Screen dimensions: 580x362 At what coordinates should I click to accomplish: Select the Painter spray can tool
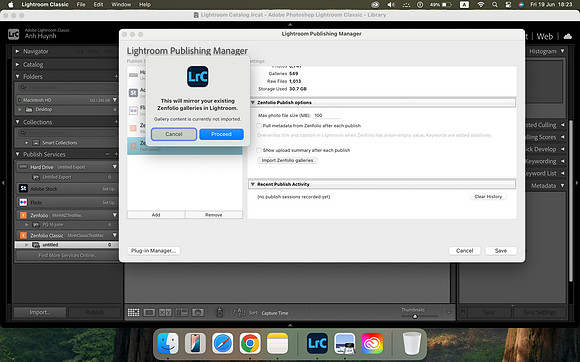tap(219, 312)
